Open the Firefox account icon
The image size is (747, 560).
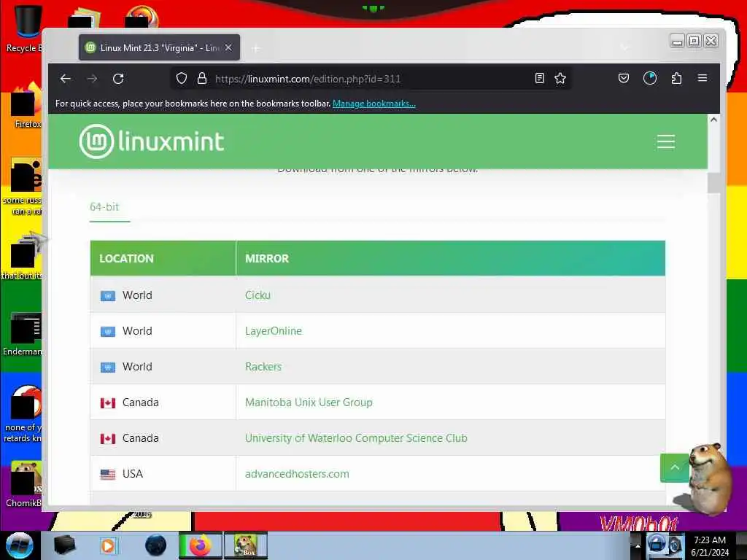point(650,78)
